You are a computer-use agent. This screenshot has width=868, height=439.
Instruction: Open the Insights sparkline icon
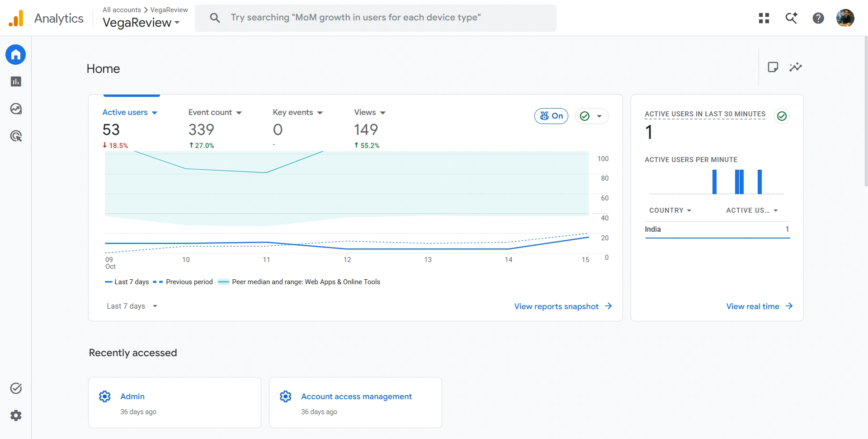[796, 67]
